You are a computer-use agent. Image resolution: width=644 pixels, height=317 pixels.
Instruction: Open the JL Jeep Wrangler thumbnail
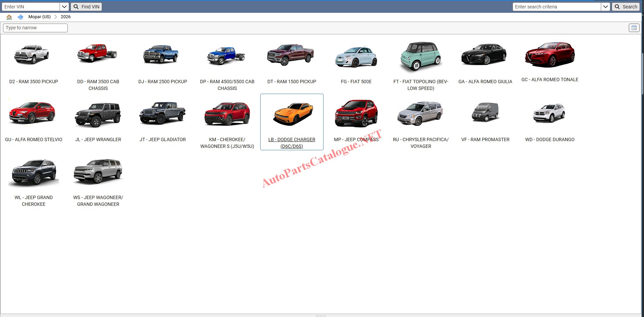pyautogui.click(x=98, y=115)
